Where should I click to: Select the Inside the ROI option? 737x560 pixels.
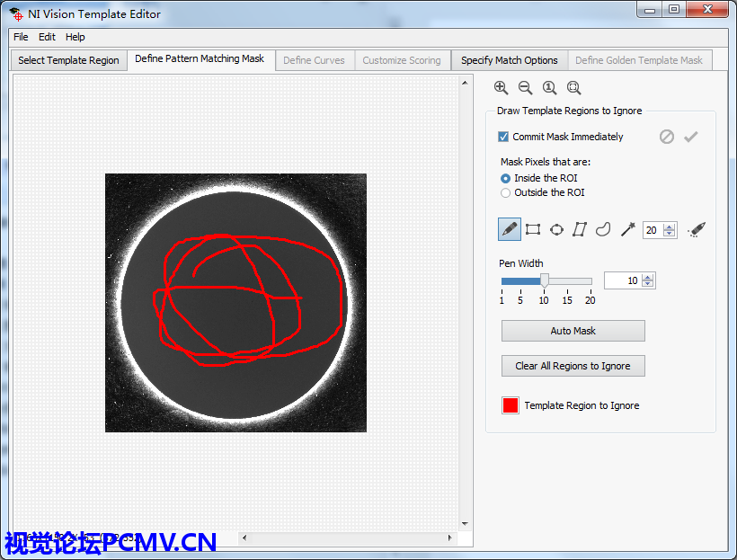pyautogui.click(x=506, y=178)
